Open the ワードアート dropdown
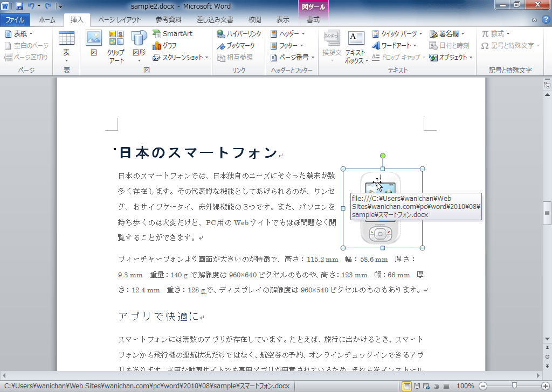The height and width of the screenshot is (392, 552). click(x=394, y=45)
